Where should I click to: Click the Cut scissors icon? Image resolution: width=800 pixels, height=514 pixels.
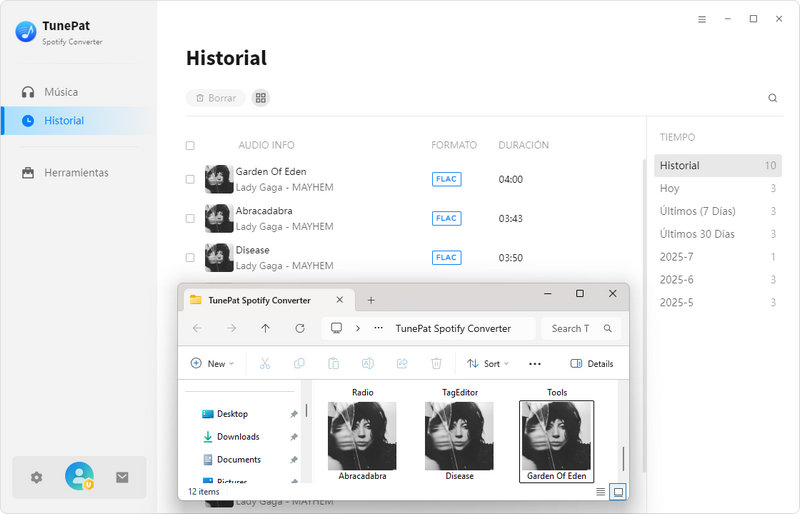[x=265, y=364]
